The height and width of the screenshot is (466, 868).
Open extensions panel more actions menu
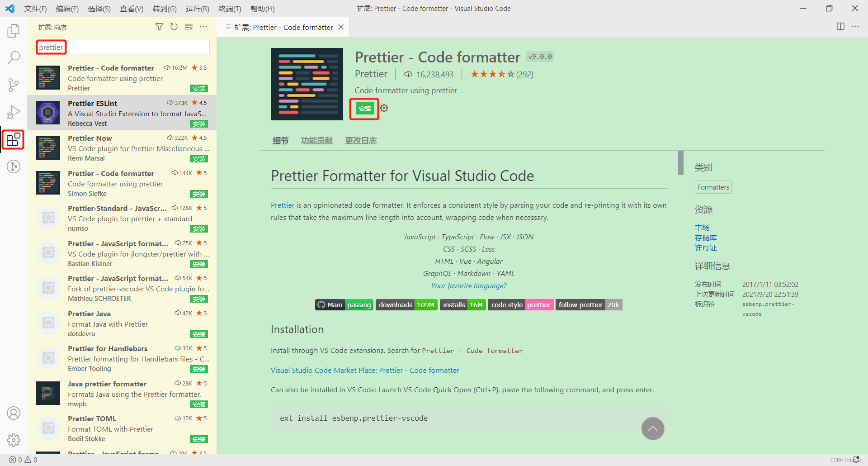click(204, 27)
